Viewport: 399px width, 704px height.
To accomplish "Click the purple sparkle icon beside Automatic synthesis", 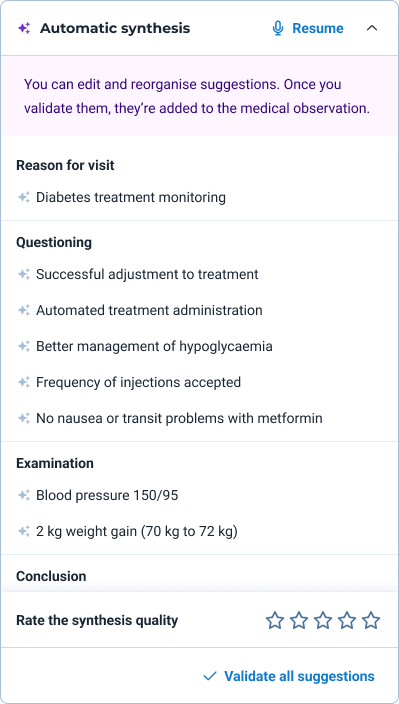I will [24, 29].
